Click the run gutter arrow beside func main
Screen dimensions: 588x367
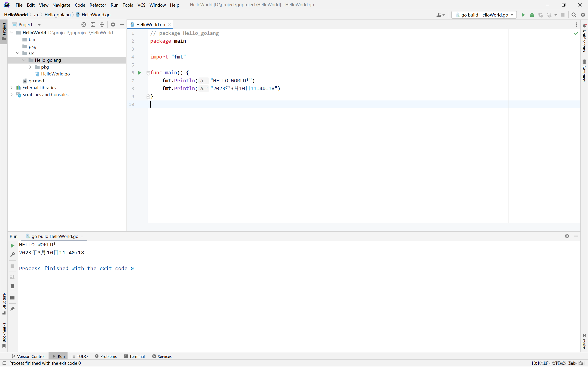(x=139, y=72)
